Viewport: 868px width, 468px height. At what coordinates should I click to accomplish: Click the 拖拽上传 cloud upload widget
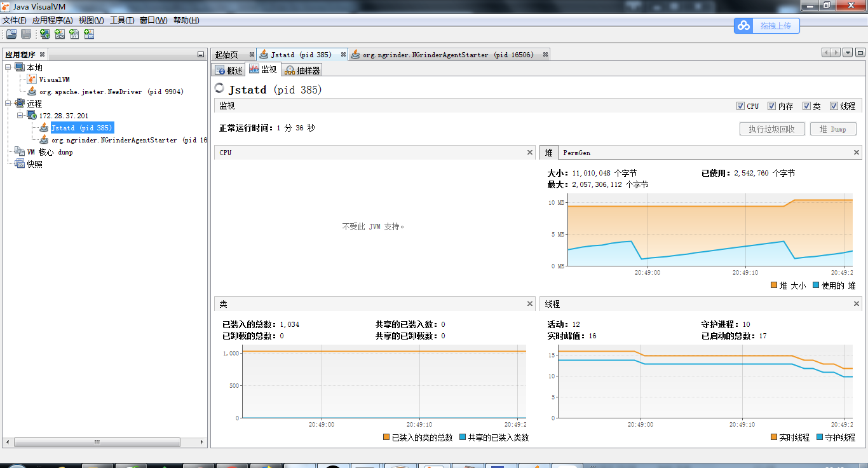767,25
